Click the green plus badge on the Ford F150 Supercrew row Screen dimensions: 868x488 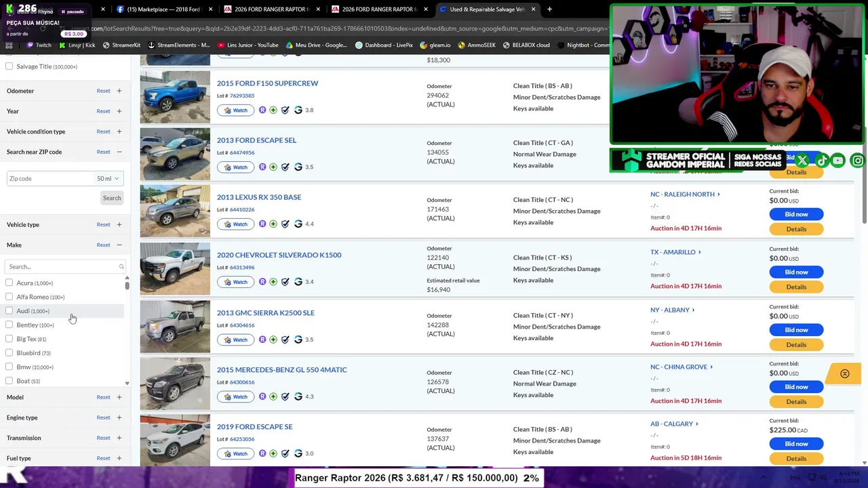coord(273,110)
